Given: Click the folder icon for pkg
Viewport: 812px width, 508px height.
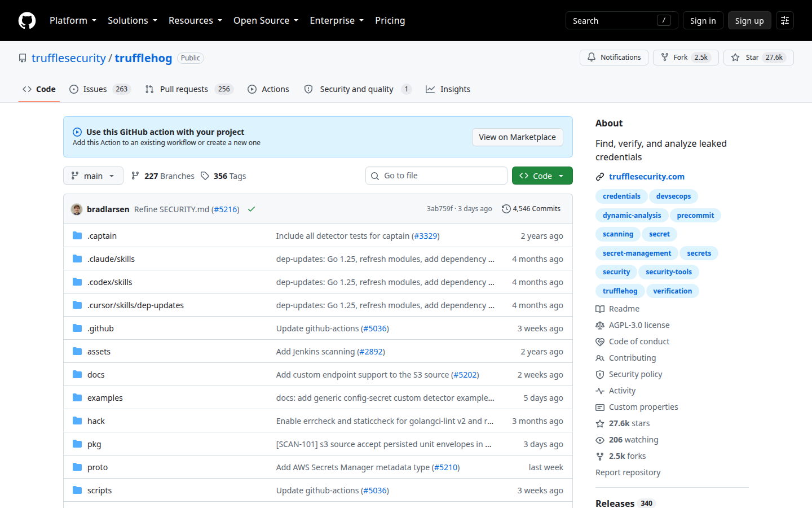Looking at the screenshot, I should [77, 444].
